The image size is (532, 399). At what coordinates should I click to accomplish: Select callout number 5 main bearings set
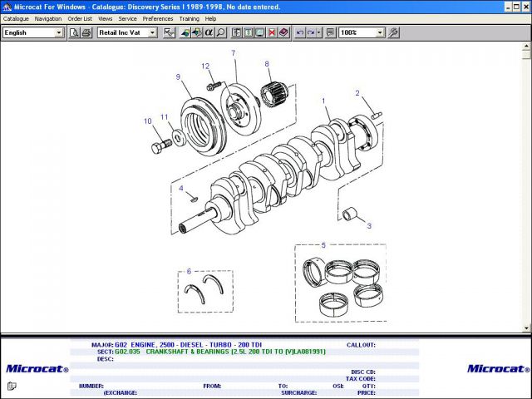pyautogui.click(x=323, y=245)
